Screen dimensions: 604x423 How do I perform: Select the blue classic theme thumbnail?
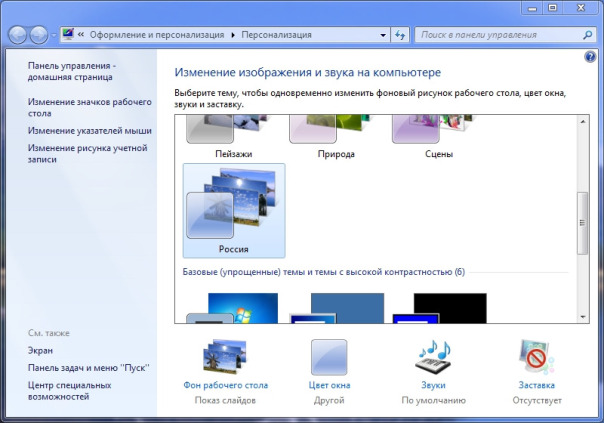[336, 308]
